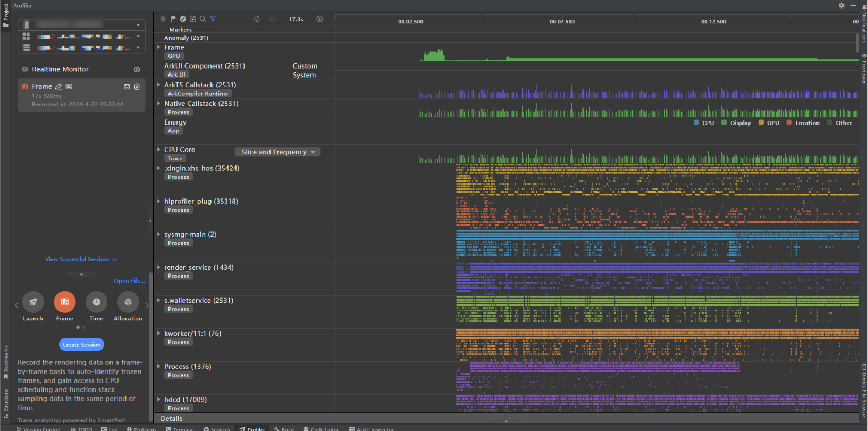Expand the hiprofiler_plug (35318) process

[158, 201]
